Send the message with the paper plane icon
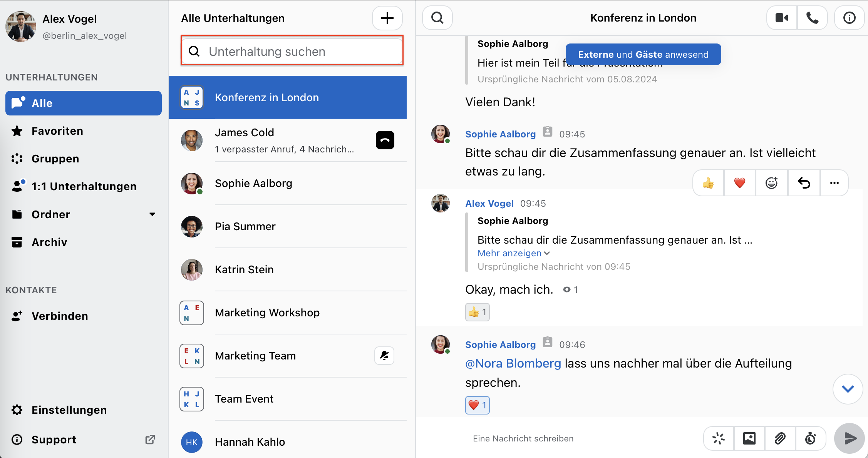This screenshot has height=458, width=868. click(849, 438)
